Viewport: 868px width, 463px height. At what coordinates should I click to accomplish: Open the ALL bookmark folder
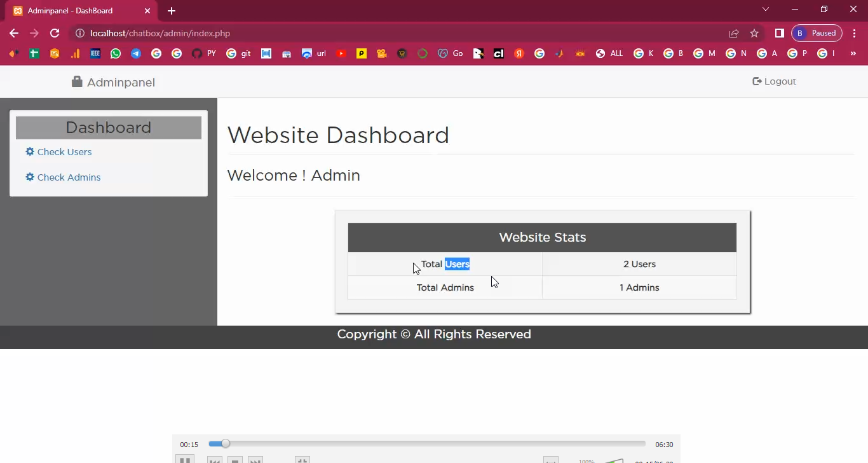coord(609,54)
